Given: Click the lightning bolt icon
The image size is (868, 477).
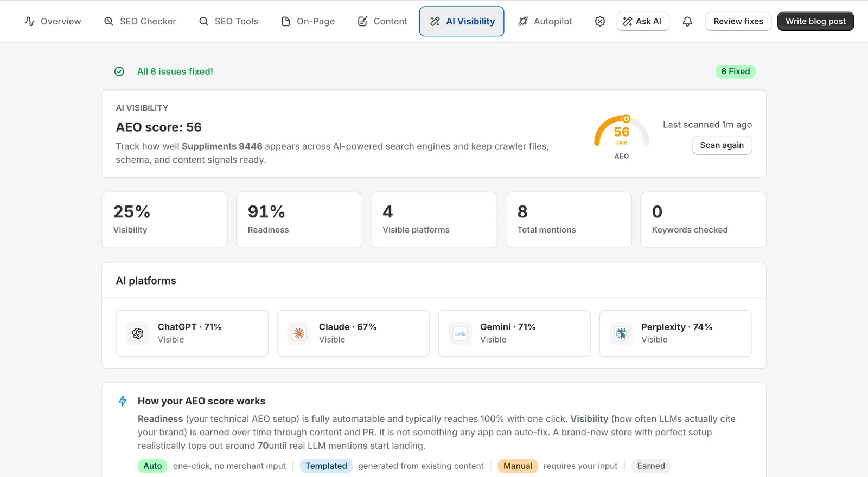Looking at the screenshot, I should pyautogui.click(x=123, y=401).
